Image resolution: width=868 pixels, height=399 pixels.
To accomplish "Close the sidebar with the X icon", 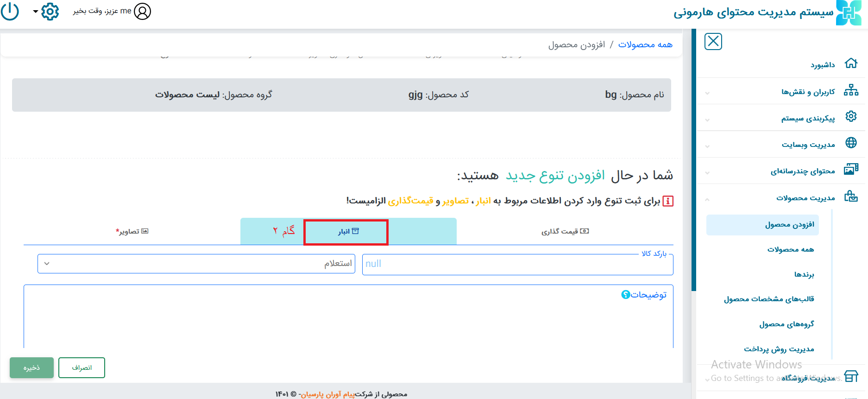I will tap(713, 42).
